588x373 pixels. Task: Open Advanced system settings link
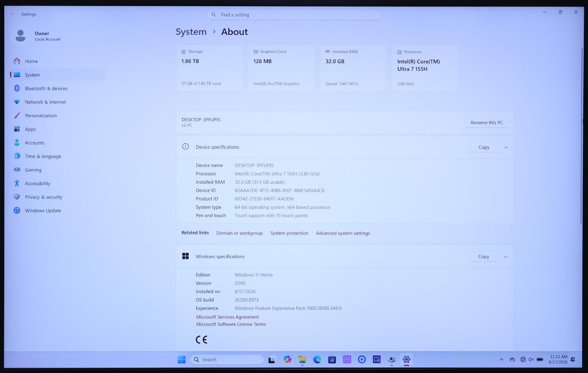tap(343, 233)
